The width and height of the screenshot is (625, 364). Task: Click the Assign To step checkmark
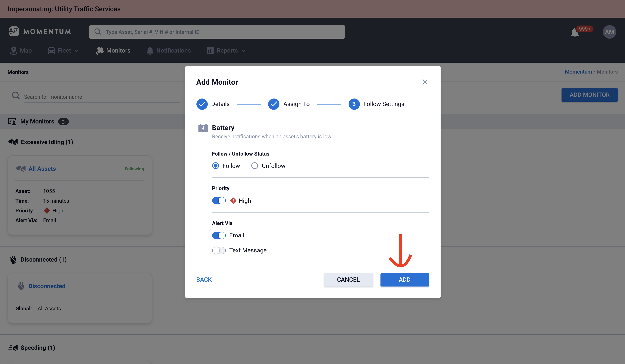pos(274,104)
